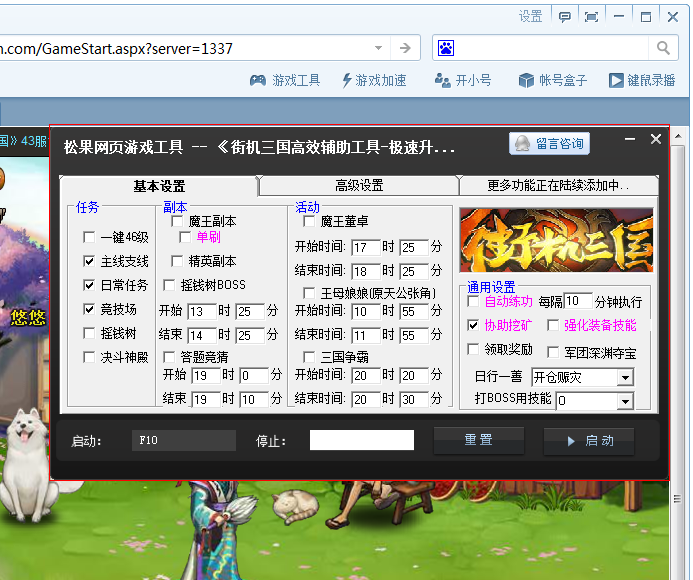
Task: Click the 启动 start button
Action: [x=589, y=440]
